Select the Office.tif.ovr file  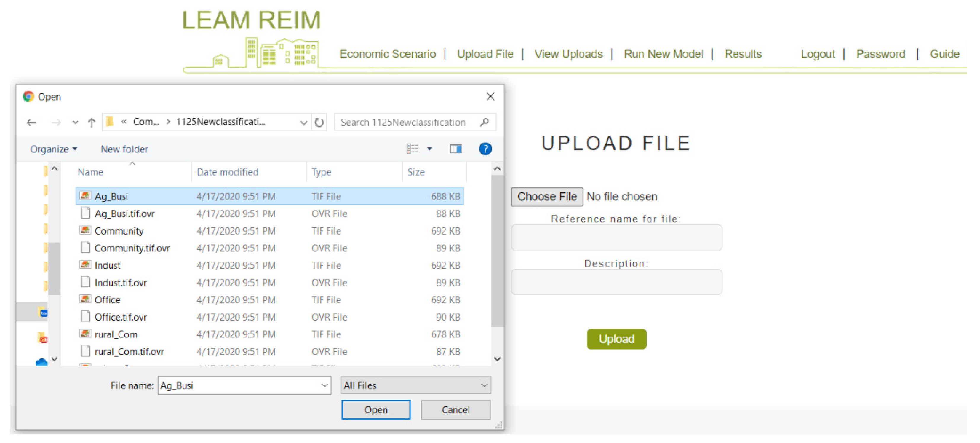pyautogui.click(x=120, y=317)
